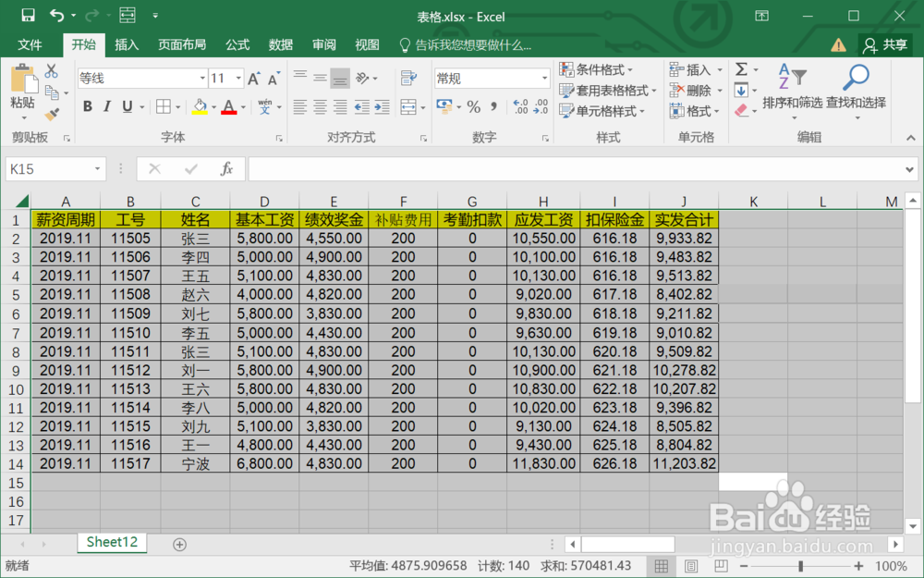The width and height of the screenshot is (924, 578).
Task: Open font color dropdown arrow
Action: pyautogui.click(x=243, y=107)
